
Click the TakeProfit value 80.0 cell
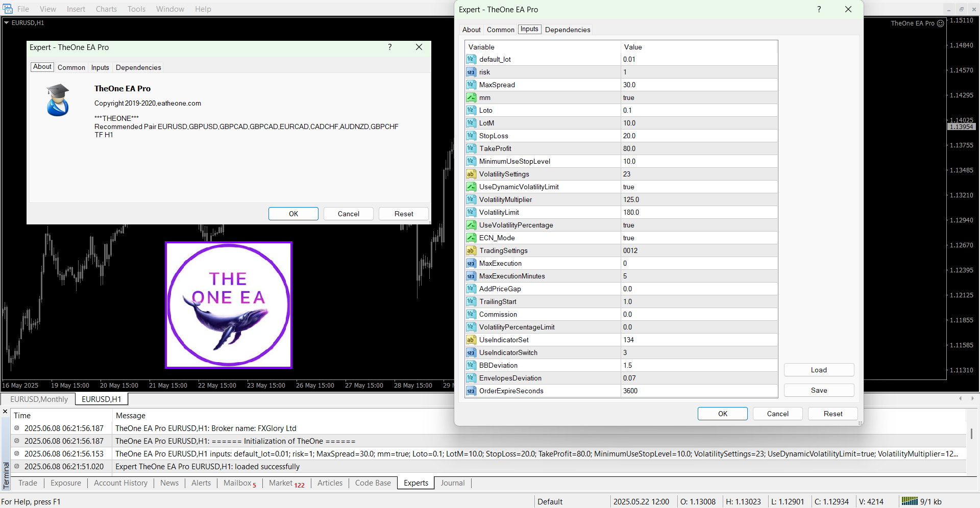pos(699,148)
